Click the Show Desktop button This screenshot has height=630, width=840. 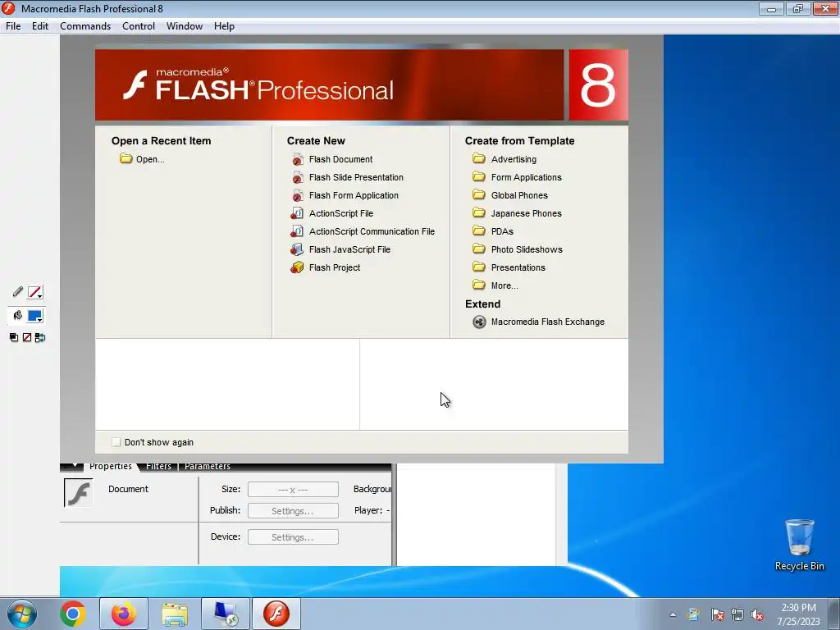point(836,614)
